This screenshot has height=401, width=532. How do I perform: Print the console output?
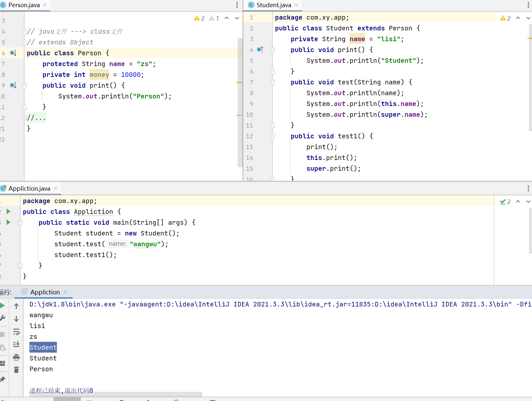coord(16,357)
